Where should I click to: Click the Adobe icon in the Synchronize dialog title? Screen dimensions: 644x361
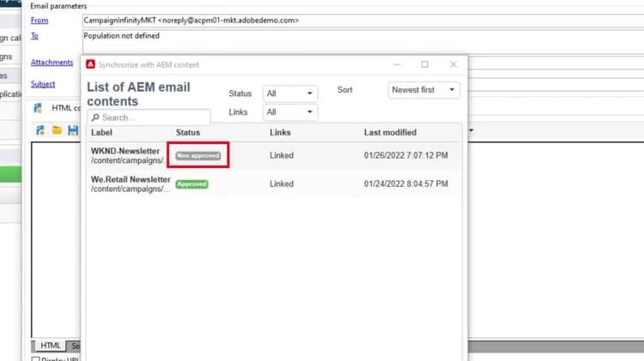coord(90,64)
